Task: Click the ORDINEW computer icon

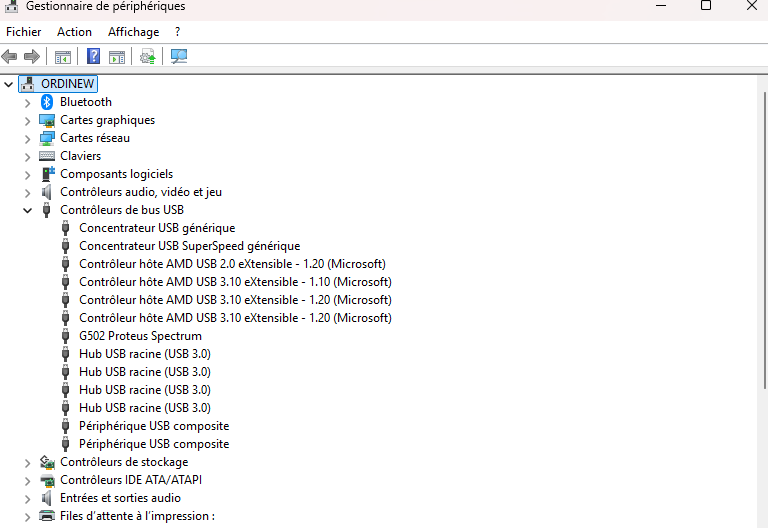Action: pos(28,84)
